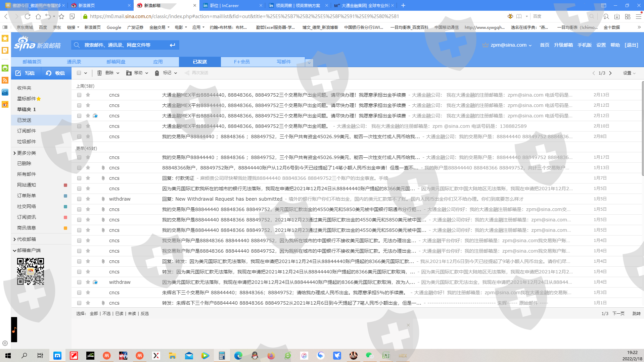Open attachment icon on 1月7日 email
644x362 pixels.
point(103,178)
